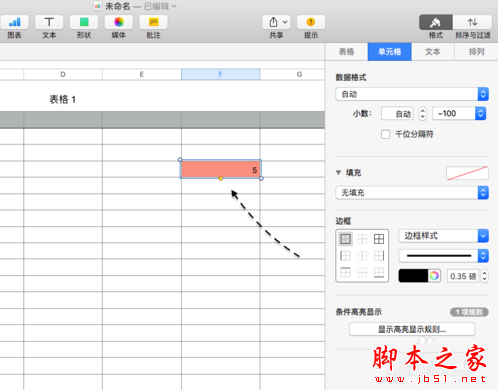Viewport: 498px width, 390px height.
Task: Show tips with the 提示 icon
Action: (311, 22)
